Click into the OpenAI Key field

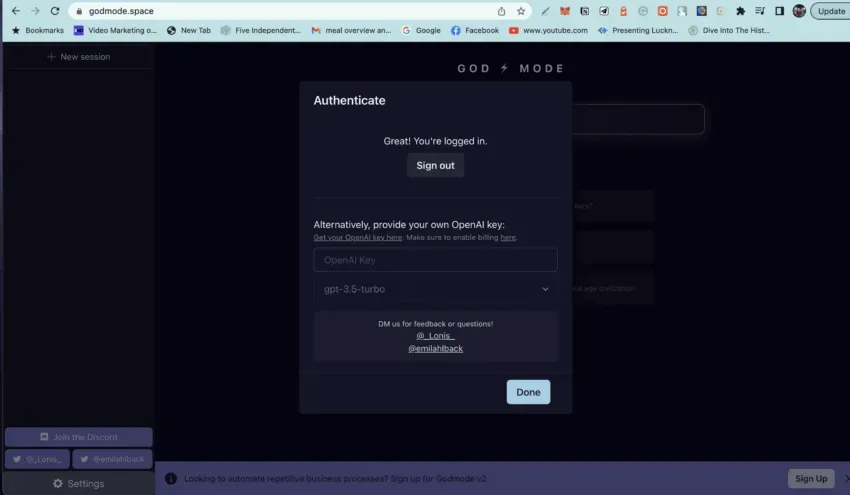pos(435,260)
